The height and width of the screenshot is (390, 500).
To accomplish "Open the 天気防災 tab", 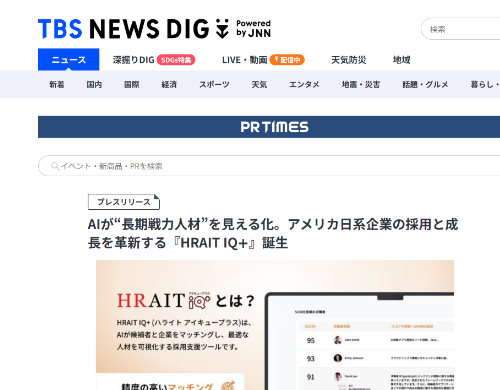I will pyautogui.click(x=348, y=60).
